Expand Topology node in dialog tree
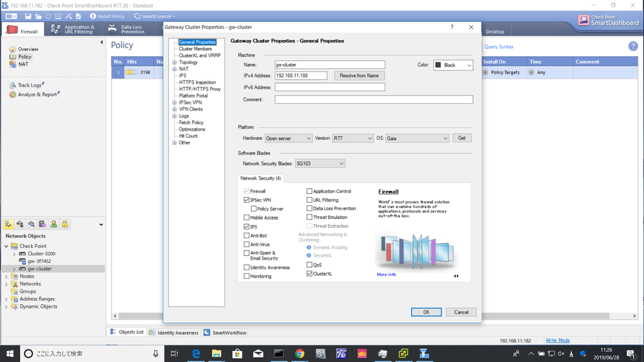The width and height of the screenshot is (644, 362). tap(175, 62)
